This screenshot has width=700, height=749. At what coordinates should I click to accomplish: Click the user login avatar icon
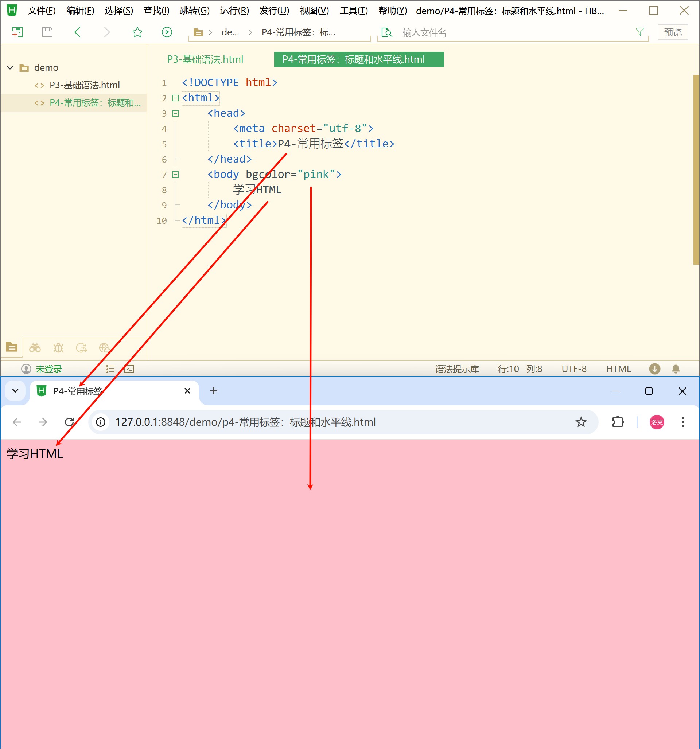point(26,369)
